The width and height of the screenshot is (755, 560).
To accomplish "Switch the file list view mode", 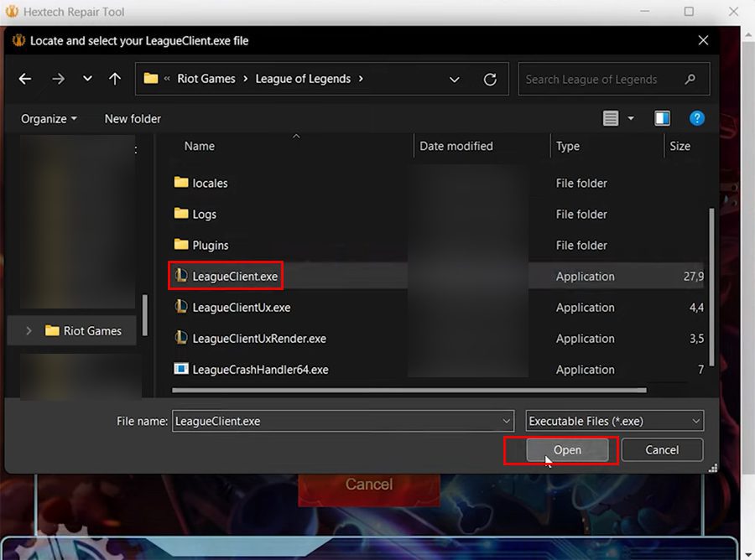I will (x=612, y=118).
